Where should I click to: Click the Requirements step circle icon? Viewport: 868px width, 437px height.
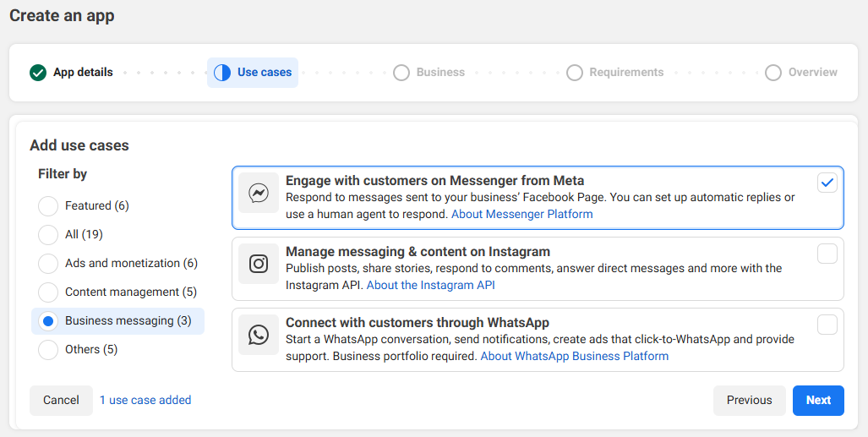(x=575, y=73)
